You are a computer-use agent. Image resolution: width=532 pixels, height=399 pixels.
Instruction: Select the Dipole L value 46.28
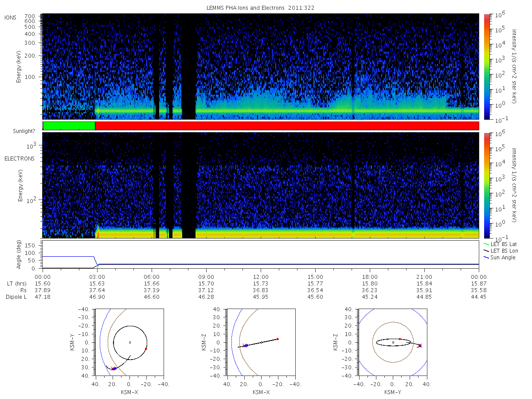pyautogui.click(x=206, y=297)
